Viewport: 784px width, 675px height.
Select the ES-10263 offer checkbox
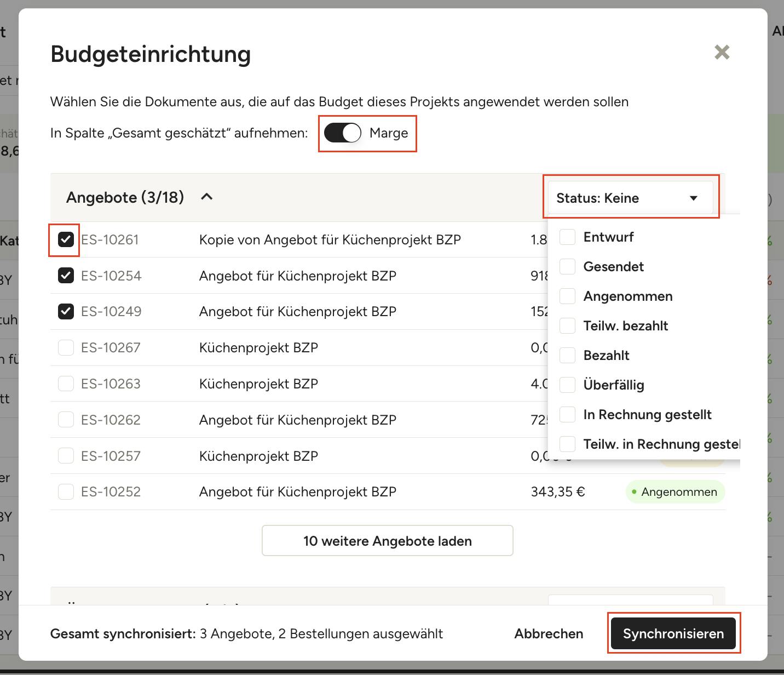click(66, 384)
